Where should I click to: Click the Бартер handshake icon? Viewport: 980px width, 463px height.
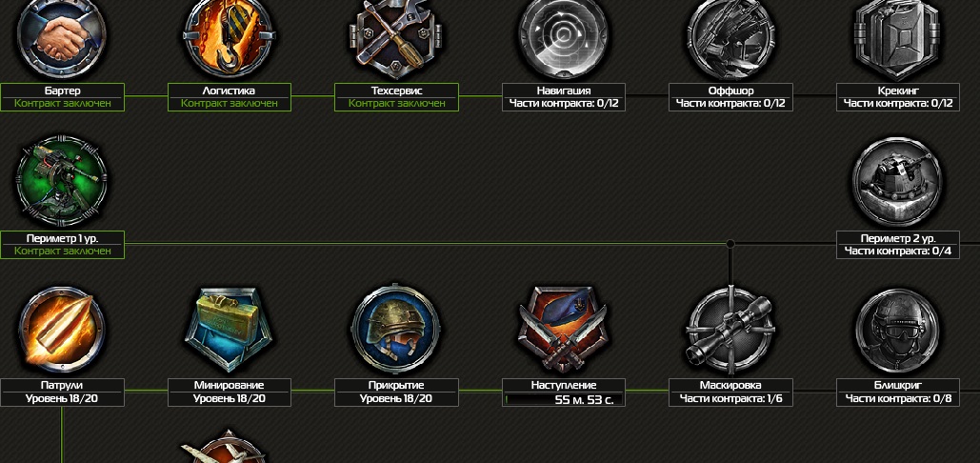click(62, 35)
